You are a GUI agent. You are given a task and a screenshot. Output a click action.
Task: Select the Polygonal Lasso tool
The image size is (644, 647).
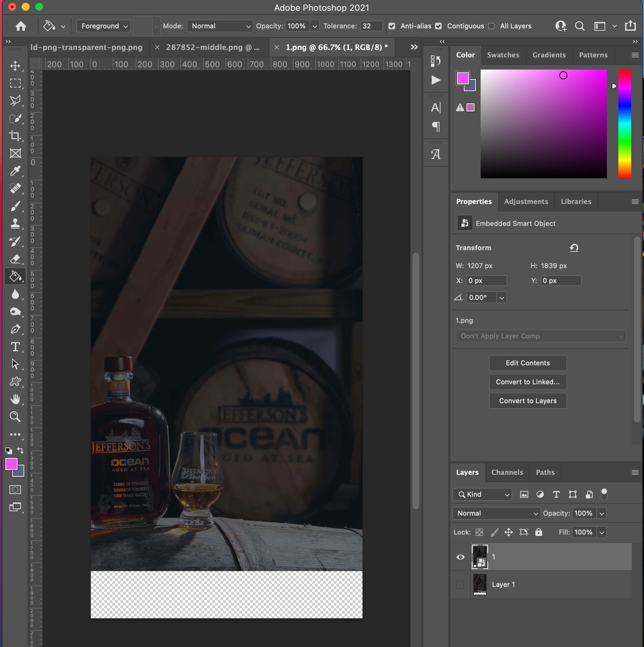(x=15, y=101)
